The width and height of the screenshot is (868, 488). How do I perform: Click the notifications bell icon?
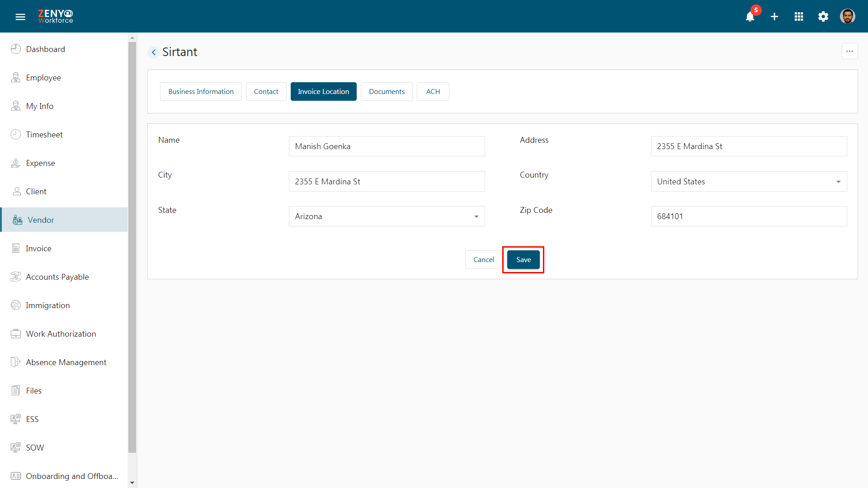pyautogui.click(x=750, y=17)
